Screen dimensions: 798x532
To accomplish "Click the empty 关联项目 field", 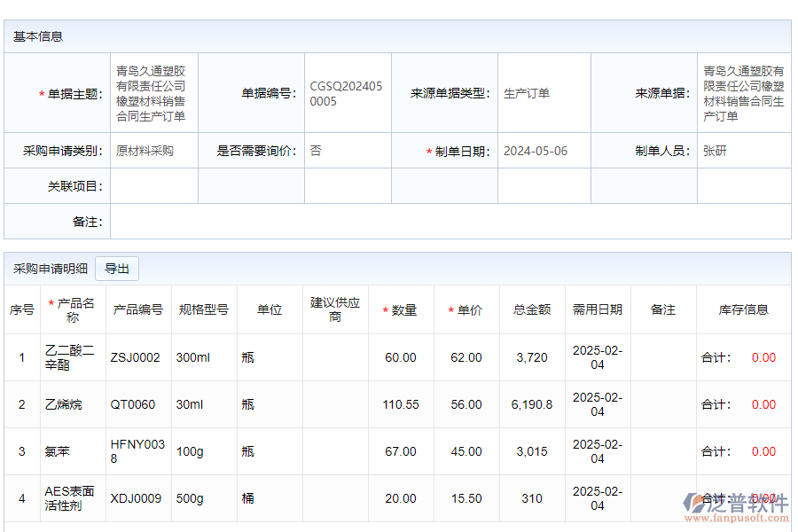I will tap(153, 186).
